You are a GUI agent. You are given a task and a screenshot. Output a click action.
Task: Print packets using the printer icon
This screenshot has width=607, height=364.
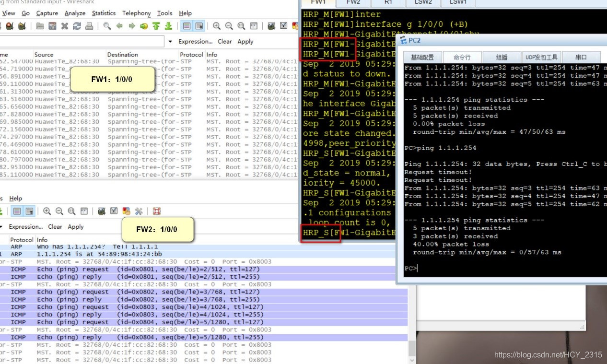pyautogui.click(x=90, y=26)
